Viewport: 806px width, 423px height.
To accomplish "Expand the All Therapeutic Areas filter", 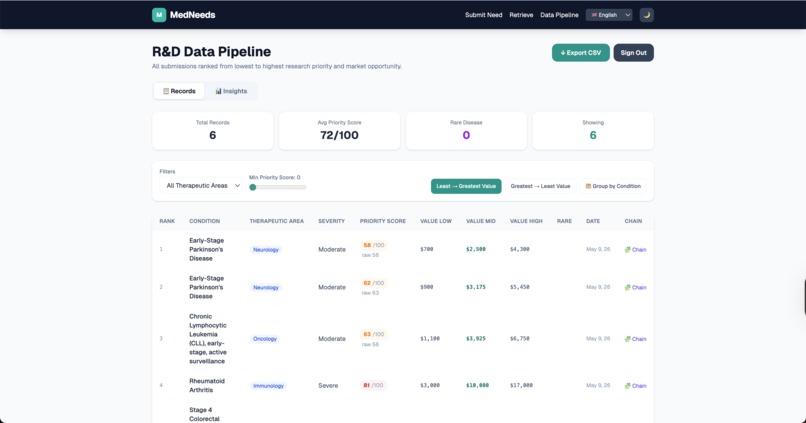I will pos(201,186).
